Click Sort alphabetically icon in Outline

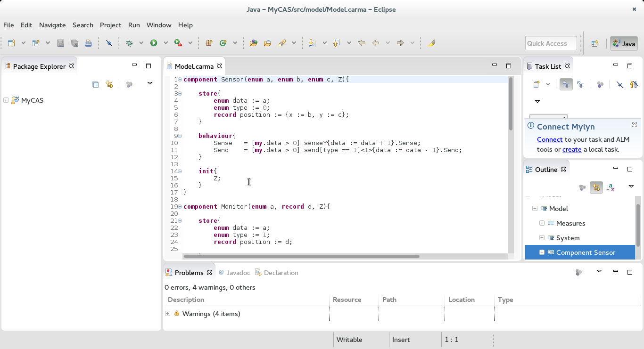(x=611, y=187)
